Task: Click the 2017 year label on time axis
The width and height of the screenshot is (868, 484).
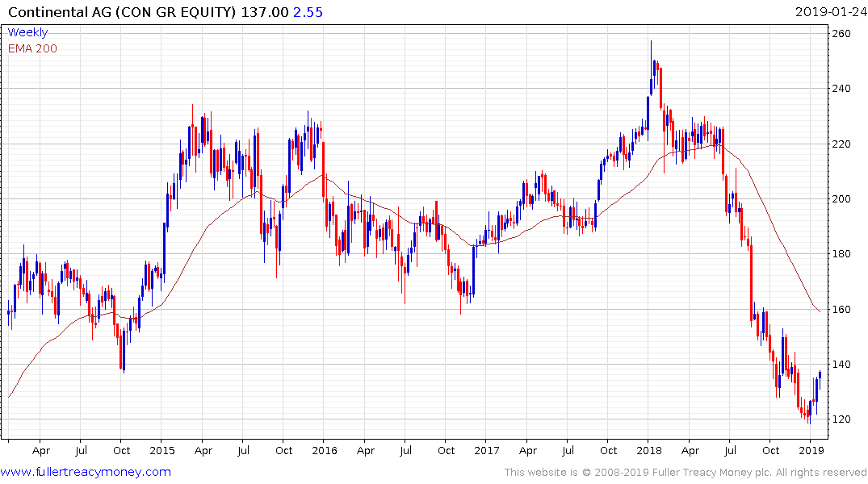Action: point(487,451)
